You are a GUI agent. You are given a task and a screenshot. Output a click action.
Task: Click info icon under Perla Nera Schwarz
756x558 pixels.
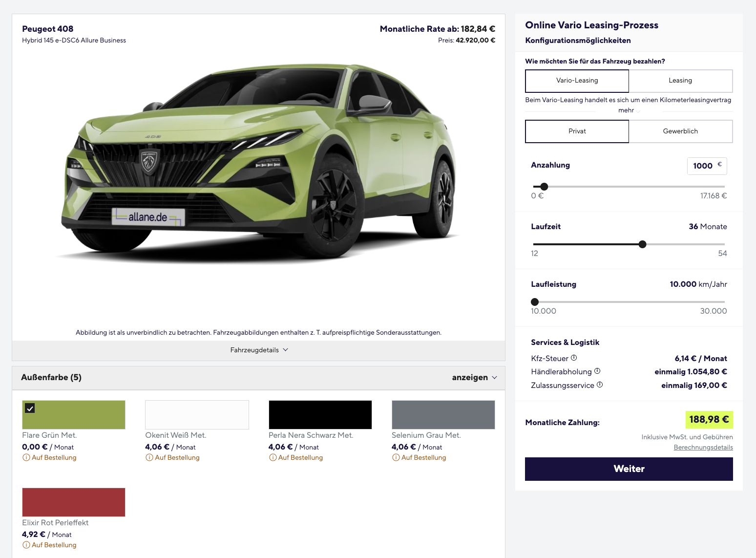273,458
